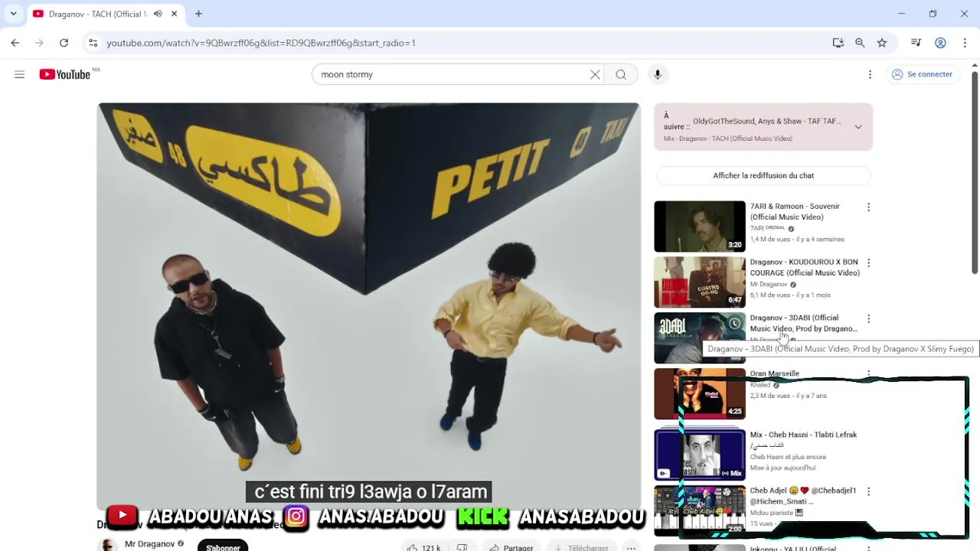Image resolution: width=980 pixels, height=551 pixels.
Task: Open the Chrome profile icon
Action: (x=940, y=43)
